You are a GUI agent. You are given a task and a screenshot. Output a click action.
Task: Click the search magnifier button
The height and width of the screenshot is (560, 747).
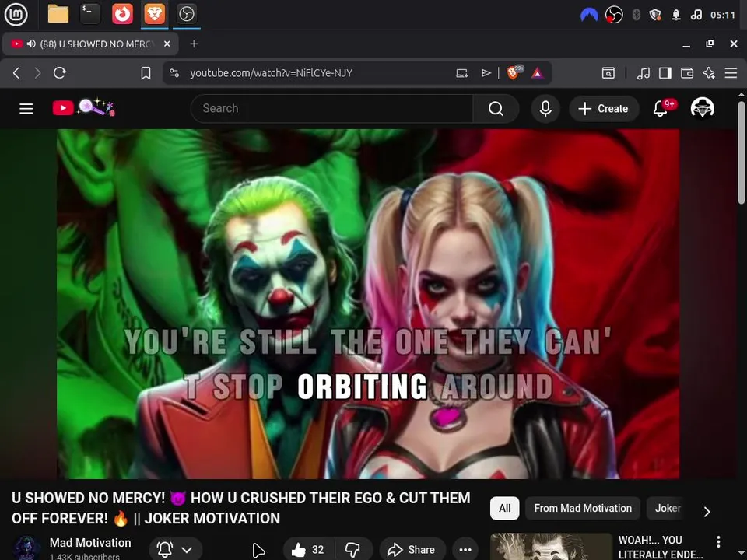coord(496,109)
